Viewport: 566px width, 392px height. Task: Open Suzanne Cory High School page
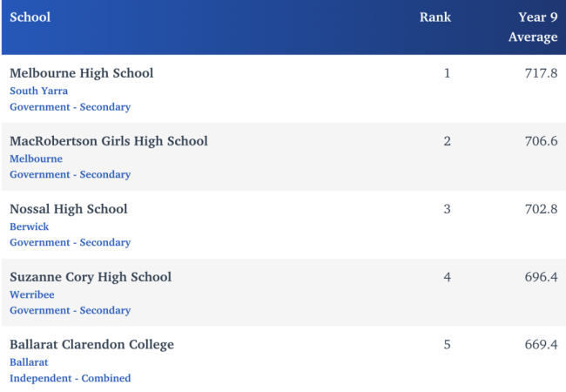pos(91,277)
